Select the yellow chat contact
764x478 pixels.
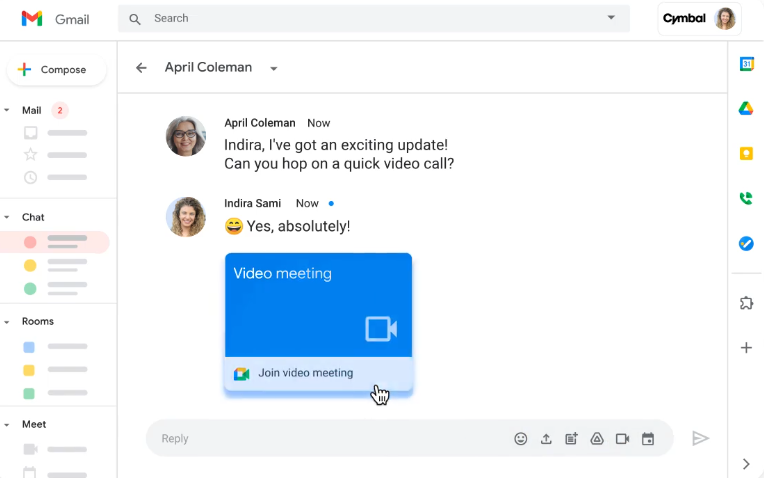click(x=55, y=266)
